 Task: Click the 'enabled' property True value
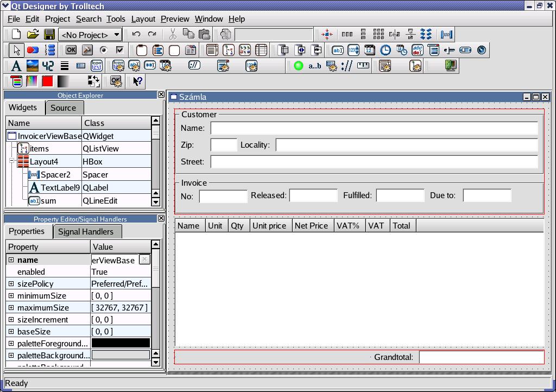click(x=121, y=272)
